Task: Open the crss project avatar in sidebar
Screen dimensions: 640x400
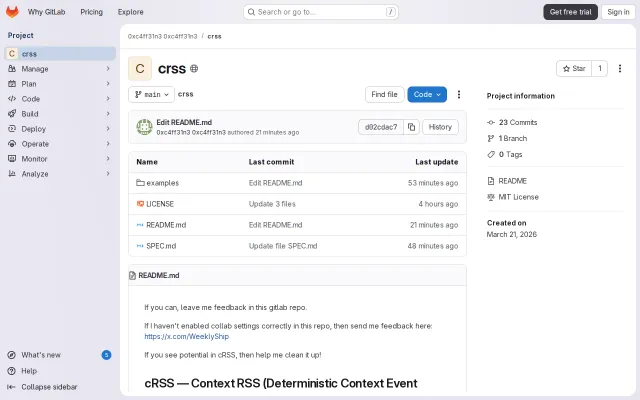Action: (12, 53)
